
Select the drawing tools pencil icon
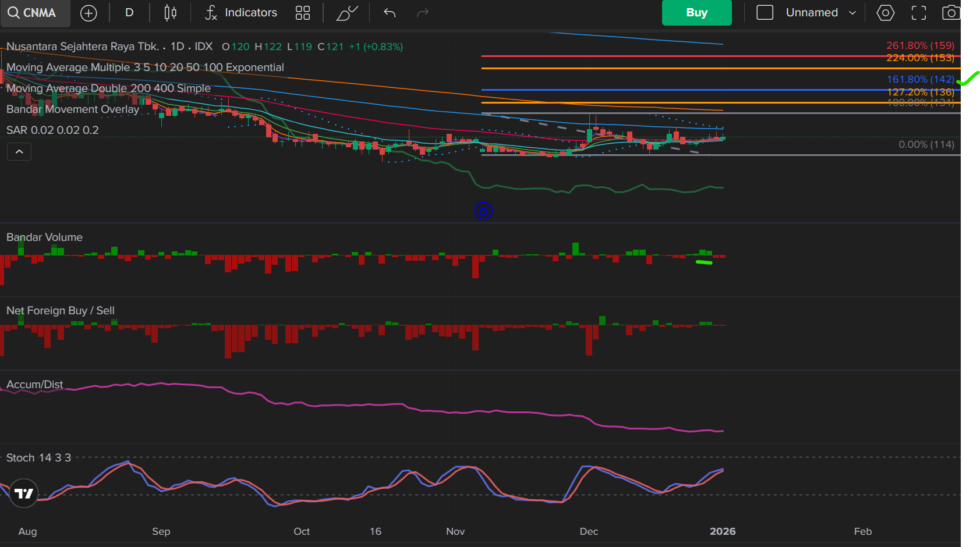(x=346, y=13)
